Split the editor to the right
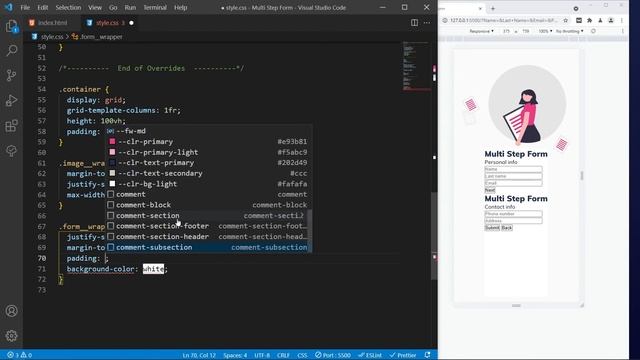Screen dimensions: 640x360 click(x=414, y=23)
